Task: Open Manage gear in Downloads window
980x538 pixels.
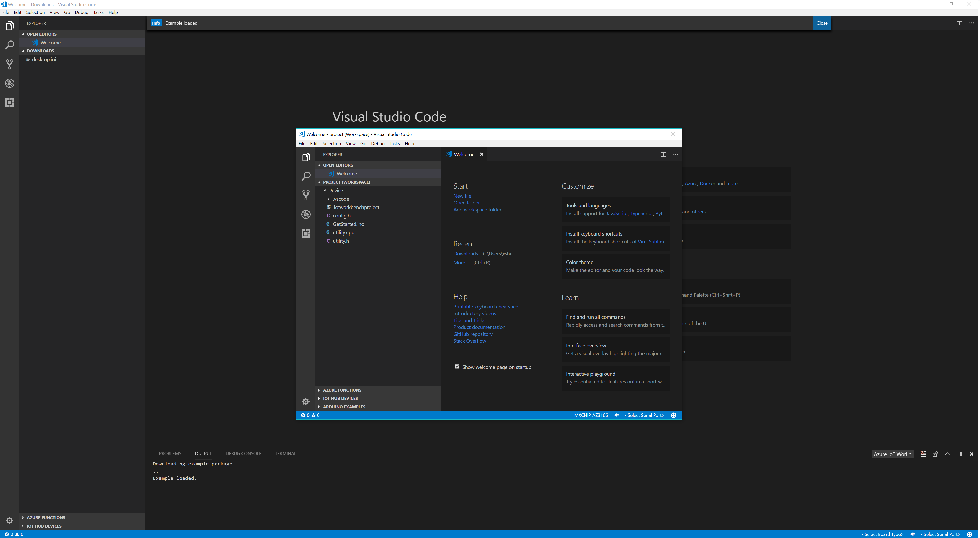Action: (10, 520)
